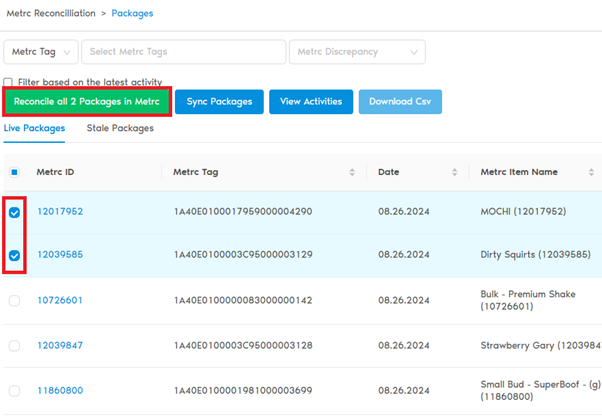Check the box for package 11860800
This screenshot has width=602, height=419.
click(15, 391)
